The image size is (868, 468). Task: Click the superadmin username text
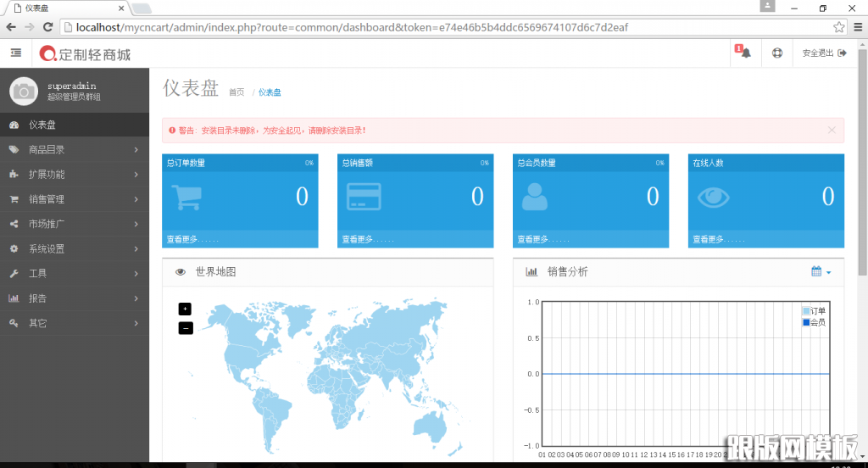[72, 86]
